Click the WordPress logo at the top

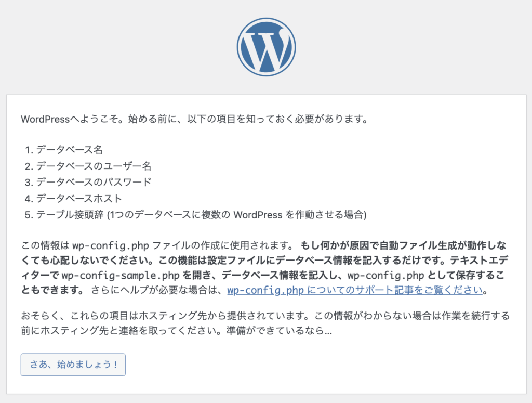267,47
